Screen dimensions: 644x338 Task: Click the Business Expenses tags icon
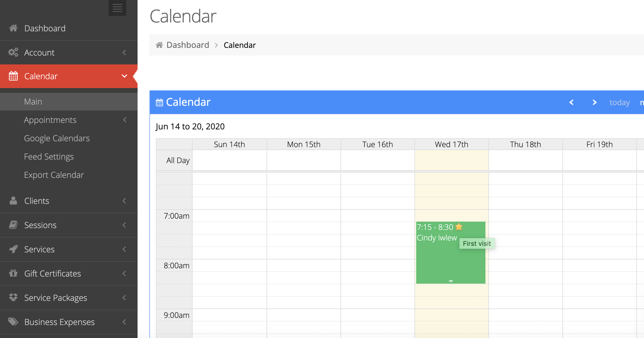[x=13, y=322]
